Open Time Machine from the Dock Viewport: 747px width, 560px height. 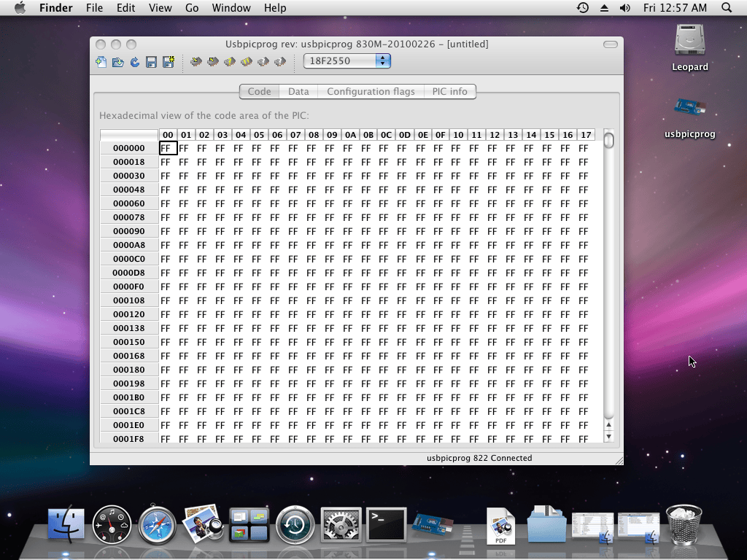coord(295,525)
